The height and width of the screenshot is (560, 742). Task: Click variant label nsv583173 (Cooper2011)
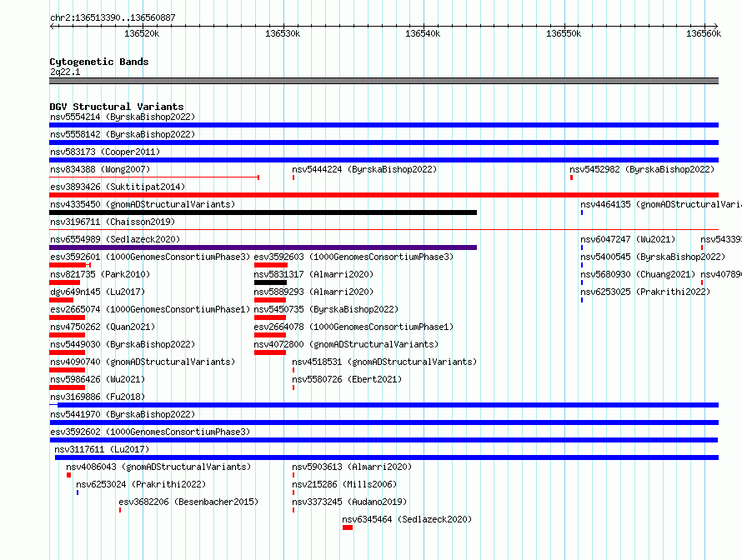point(105,152)
